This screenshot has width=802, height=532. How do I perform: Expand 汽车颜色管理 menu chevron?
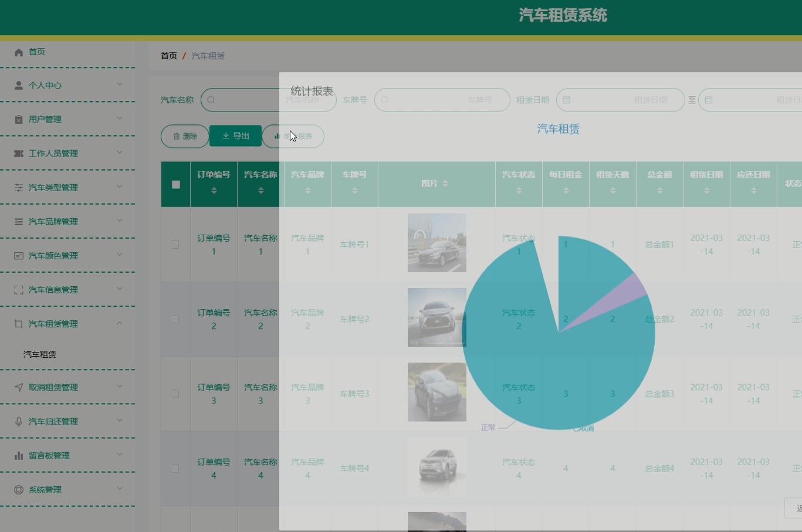(x=120, y=255)
